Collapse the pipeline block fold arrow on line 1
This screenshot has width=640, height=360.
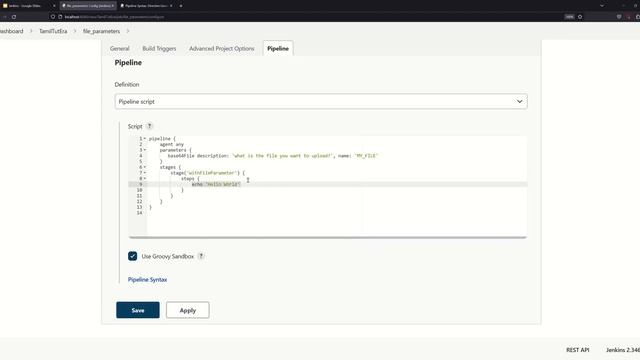tap(144, 139)
